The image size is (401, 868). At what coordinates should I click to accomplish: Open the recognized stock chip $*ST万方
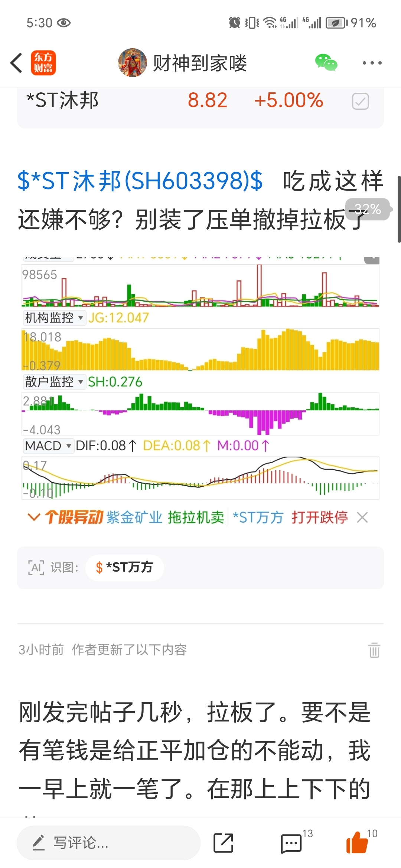coord(124,568)
